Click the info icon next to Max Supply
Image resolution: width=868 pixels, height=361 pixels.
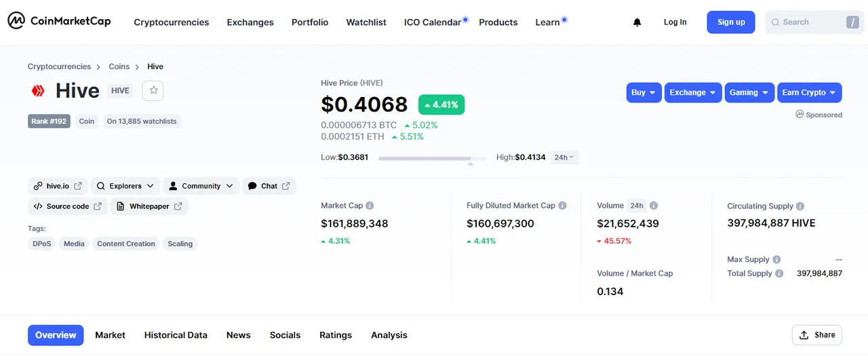point(776,259)
